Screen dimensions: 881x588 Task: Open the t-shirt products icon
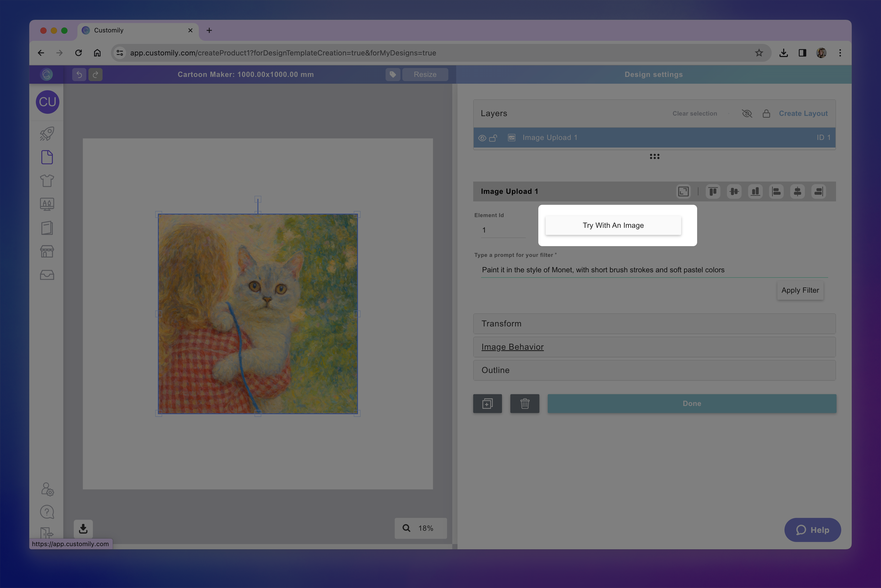point(47,181)
